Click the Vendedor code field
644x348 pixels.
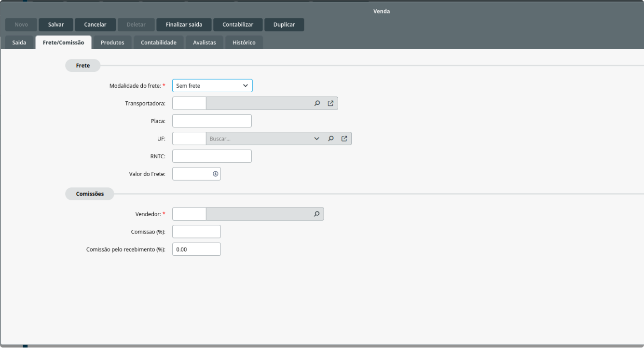click(189, 214)
